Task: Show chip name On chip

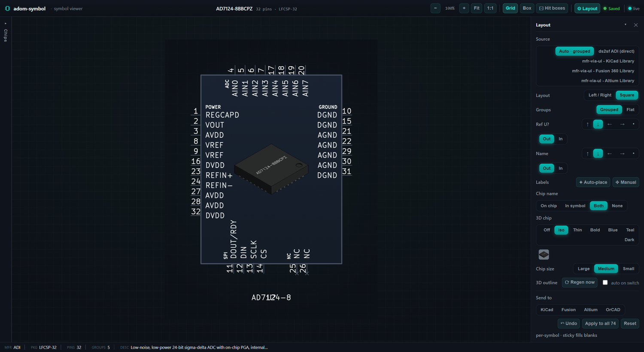Action: point(549,206)
